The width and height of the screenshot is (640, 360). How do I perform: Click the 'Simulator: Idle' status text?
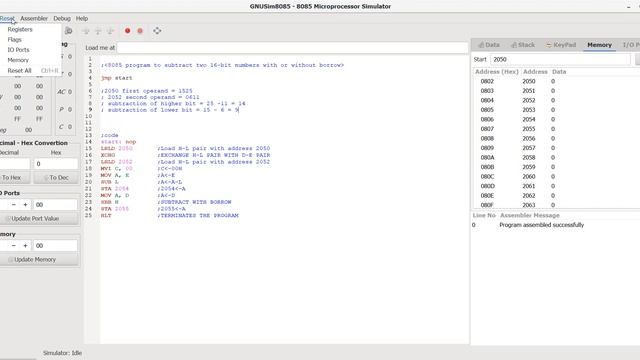[62, 353]
